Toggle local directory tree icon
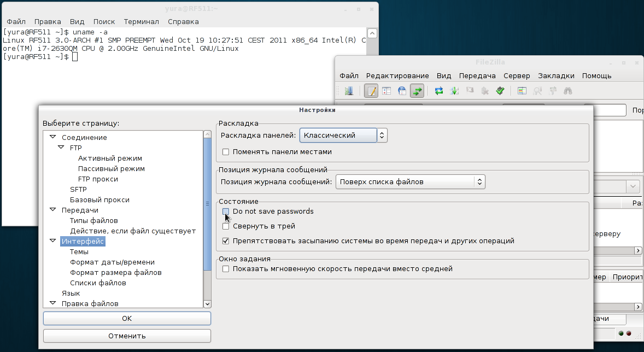This screenshot has width=644, height=352. pyautogui.click(x=387, y=91)
